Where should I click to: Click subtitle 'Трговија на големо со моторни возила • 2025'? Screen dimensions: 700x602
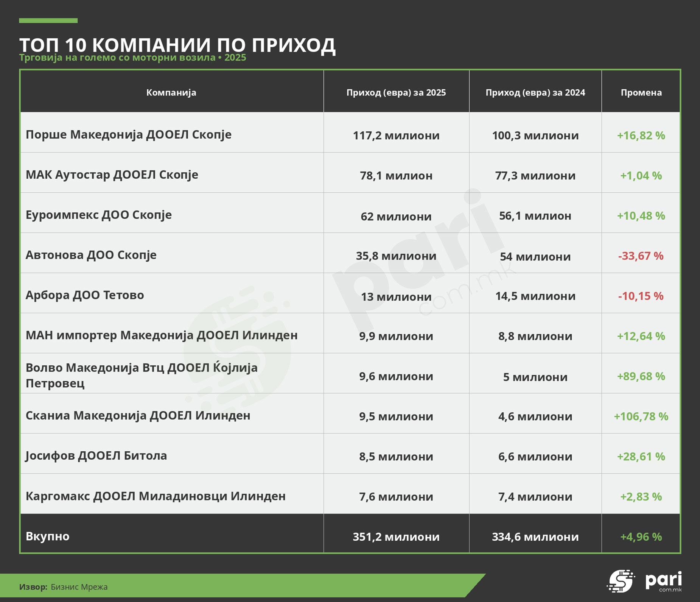[132, 58]
